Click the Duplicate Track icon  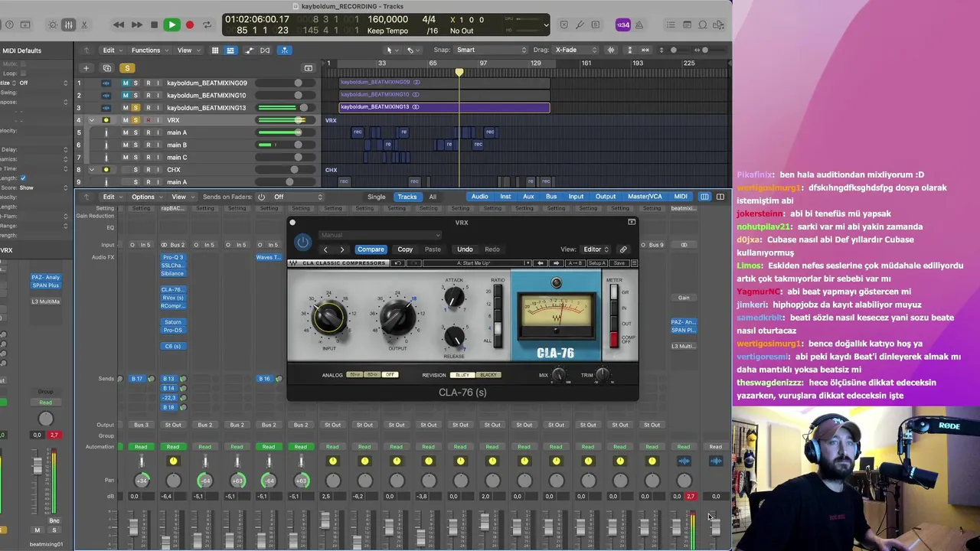(x=107, y=68)
